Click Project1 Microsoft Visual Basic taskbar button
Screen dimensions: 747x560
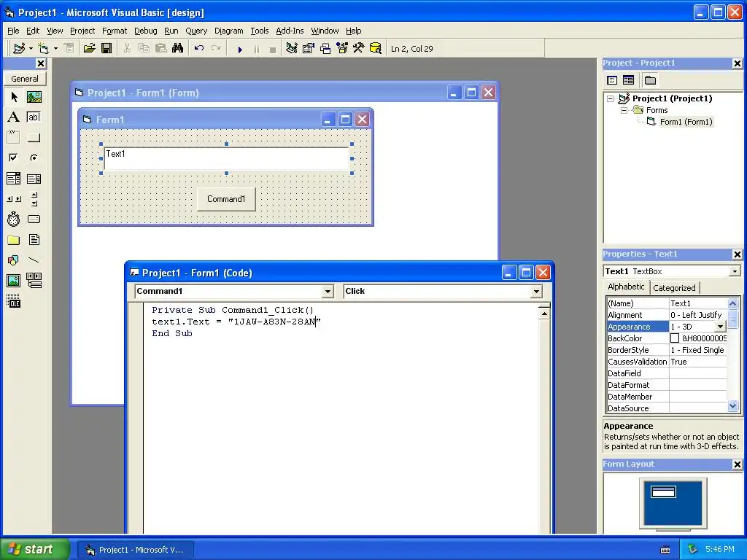click(136, 550)
